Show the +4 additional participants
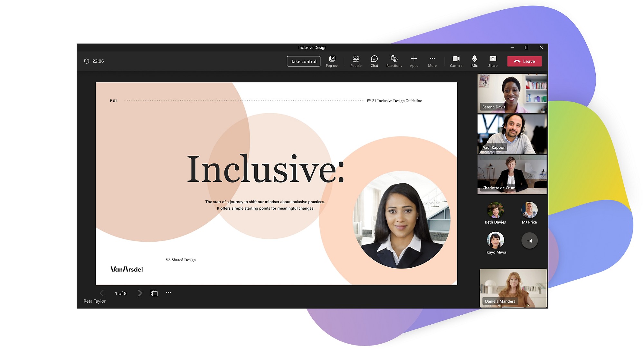The image size is (644, 351). point(529,241)
